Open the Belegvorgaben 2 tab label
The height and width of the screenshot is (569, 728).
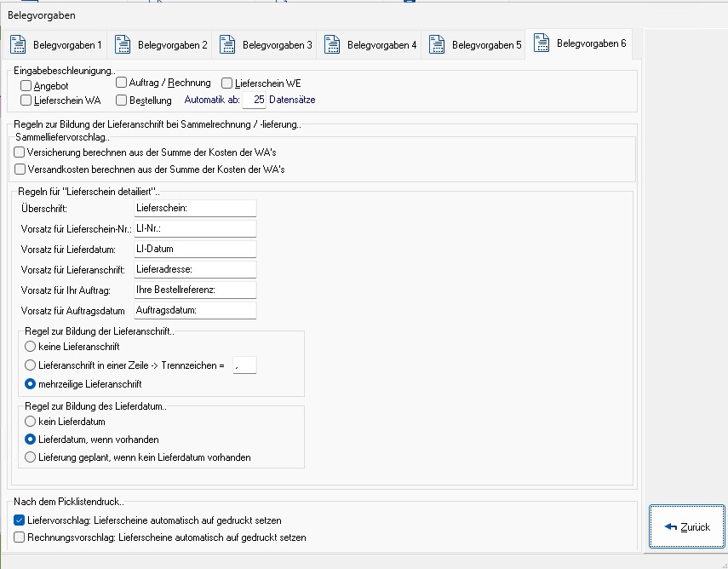point(172,45)
